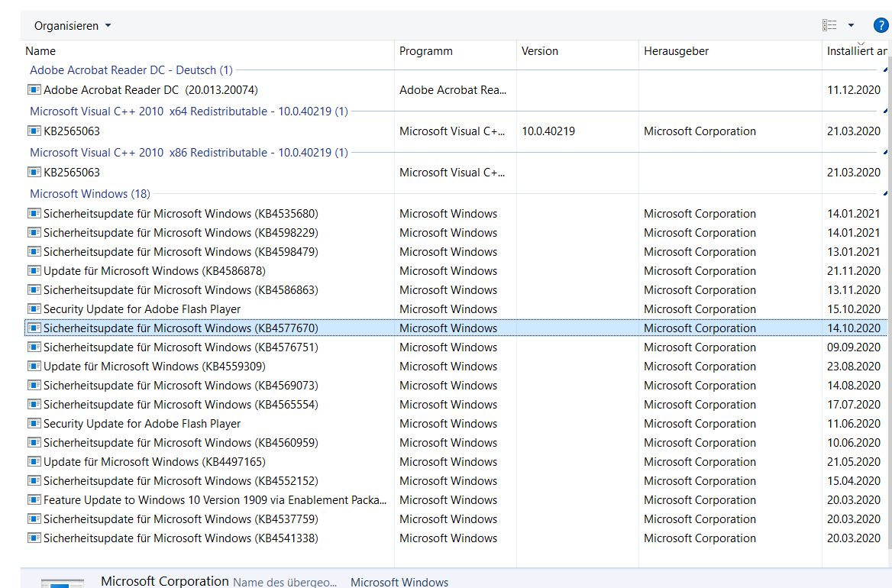The height and width of the screenshot is (588, 892).
Task: Click icon of Sicherheitsupdate KB4569073
Action: click(34, 386)
